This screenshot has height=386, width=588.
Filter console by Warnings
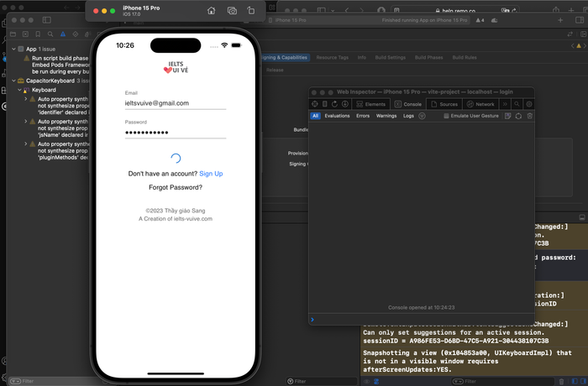pyautogui.click(x=386, y=116)
